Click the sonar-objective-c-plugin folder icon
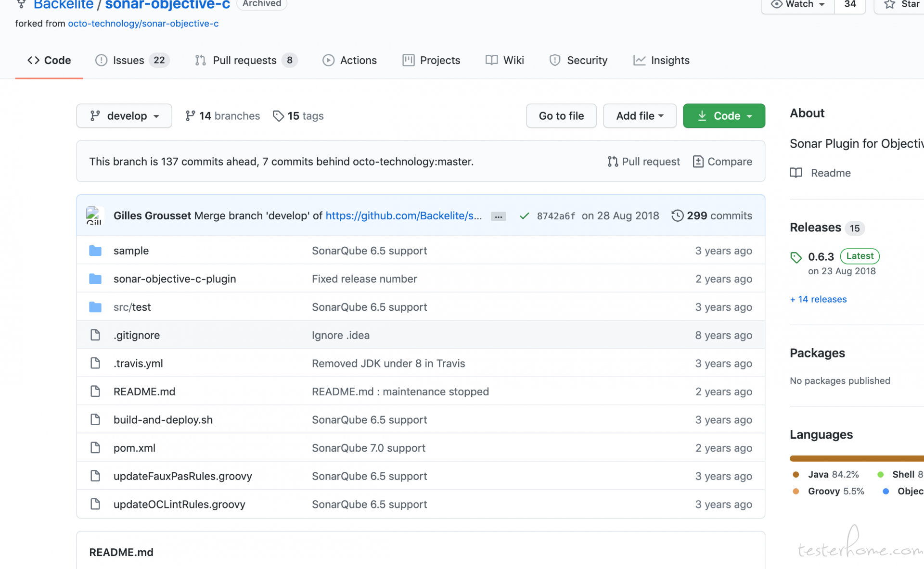 click(x=95, y=279)
